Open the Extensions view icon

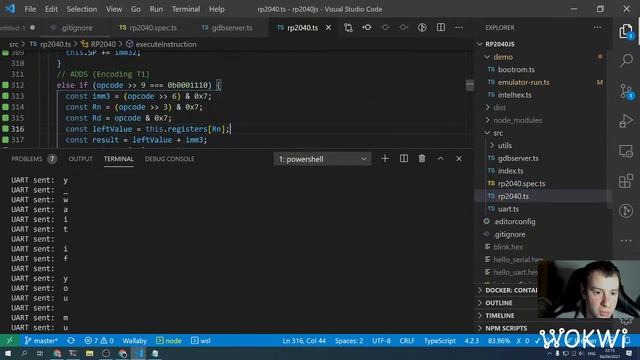pos(626,181)
